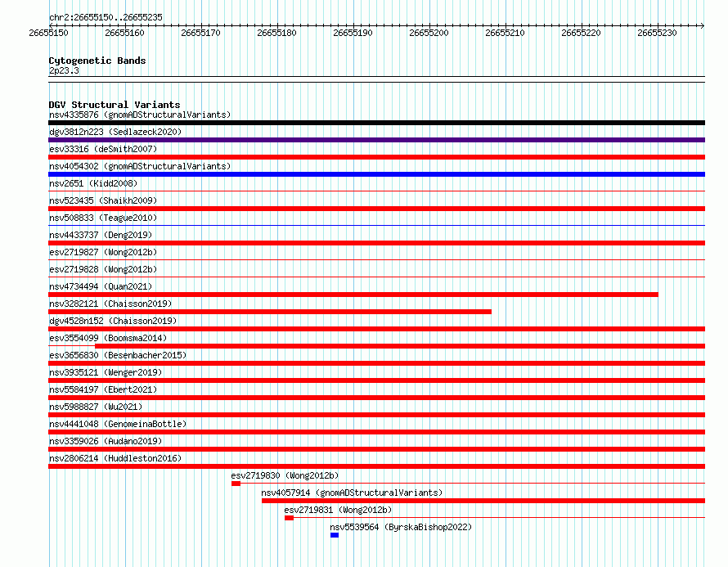
Task: Click ruler position 26655200
Action: (x=429, y=33)
